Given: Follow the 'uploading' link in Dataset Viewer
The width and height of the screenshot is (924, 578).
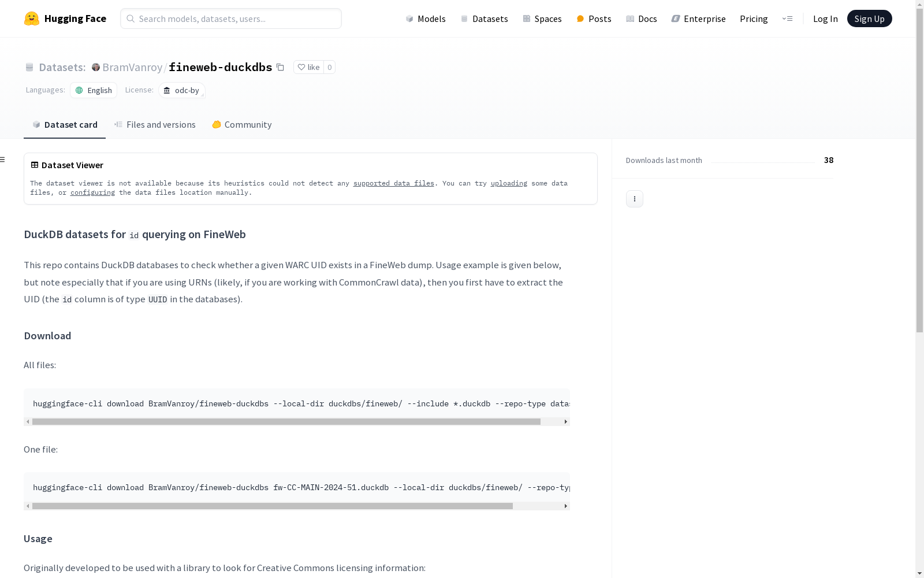Looking at the screenshot, I should pos(509,183).
